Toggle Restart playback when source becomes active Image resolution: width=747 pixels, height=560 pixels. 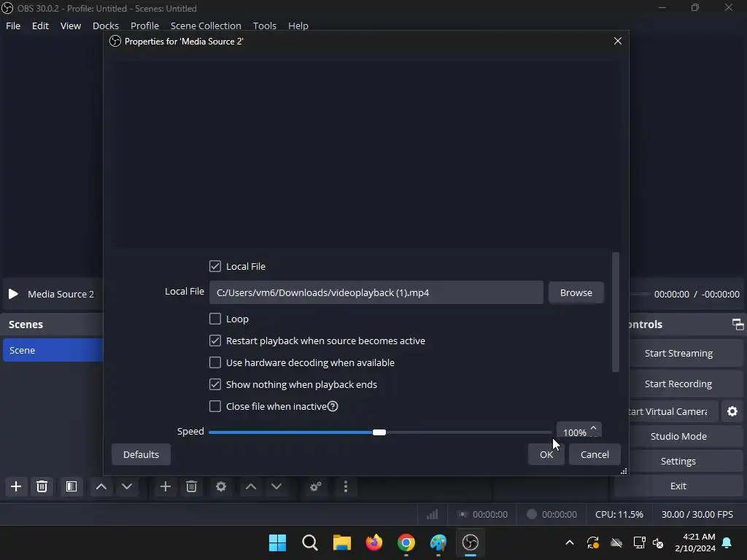click(215, 341)
